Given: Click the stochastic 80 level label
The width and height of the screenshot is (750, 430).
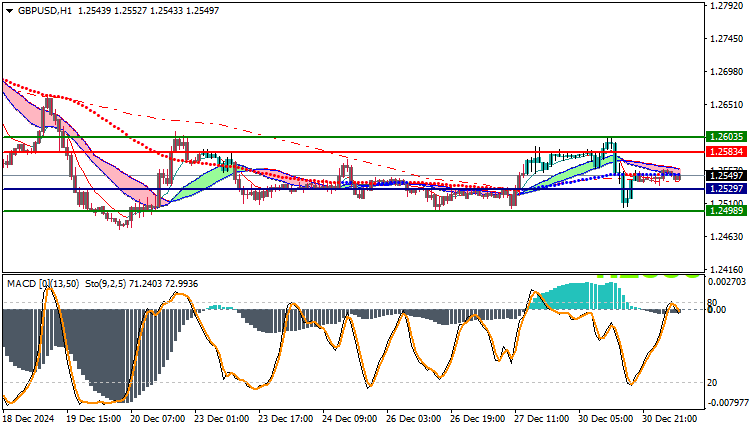Looking at the screenshot, I should (x=712, y=302).
